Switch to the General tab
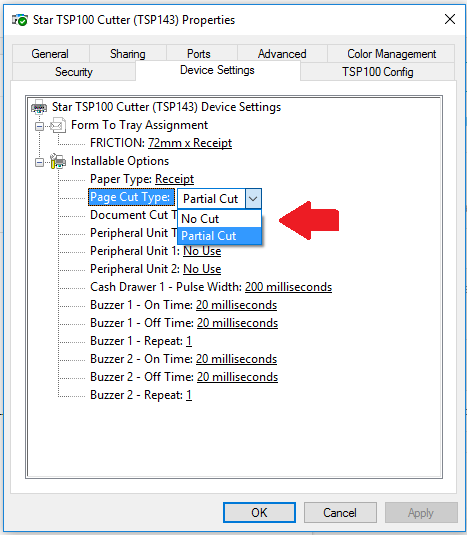The width and height of the screenshot is (467, 535). coord(50,54)
